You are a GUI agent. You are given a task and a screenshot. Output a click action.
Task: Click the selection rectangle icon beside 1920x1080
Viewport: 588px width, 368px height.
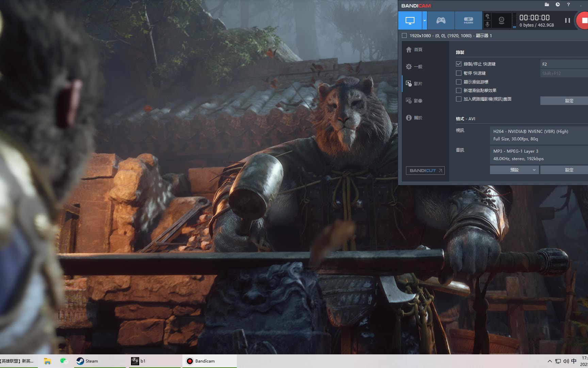click(404, 35)
